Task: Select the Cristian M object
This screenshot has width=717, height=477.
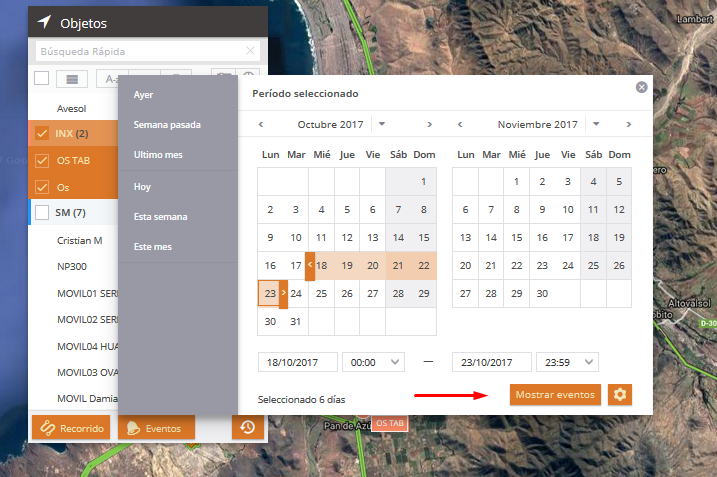Action: click(80, 241)
